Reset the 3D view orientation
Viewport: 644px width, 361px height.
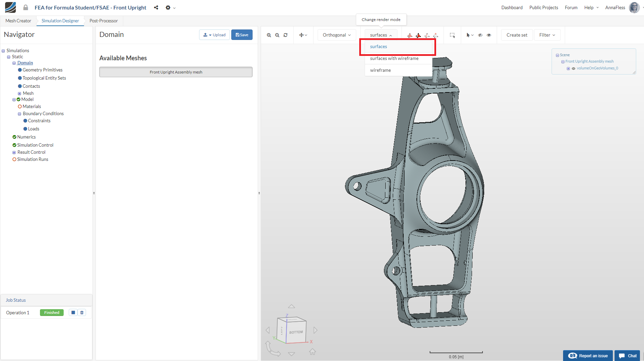[x=285, y=35]
